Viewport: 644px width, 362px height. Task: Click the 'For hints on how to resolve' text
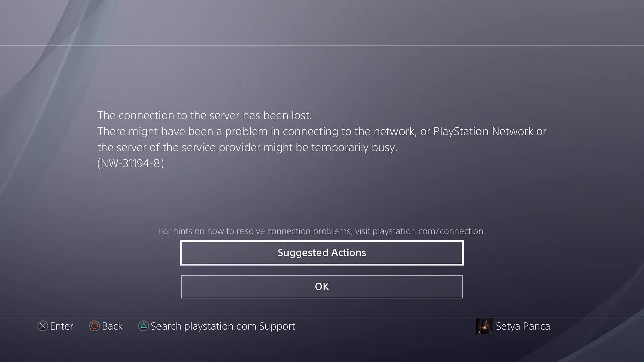211,231
